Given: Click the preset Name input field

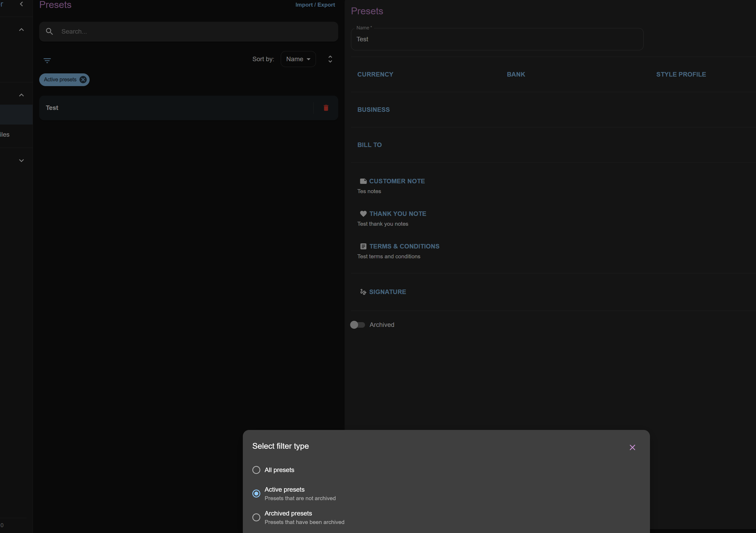Looking at the screenshot, I should tap(497, 39).
